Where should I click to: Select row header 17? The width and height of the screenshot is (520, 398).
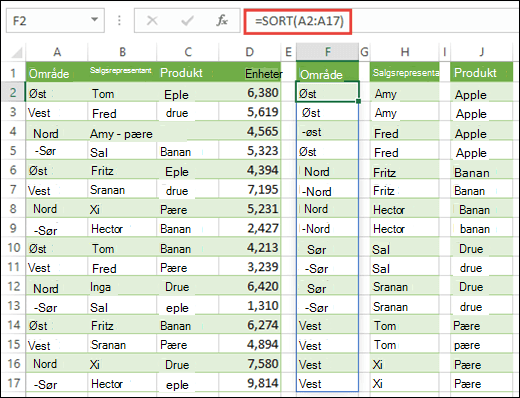point(13,383)
